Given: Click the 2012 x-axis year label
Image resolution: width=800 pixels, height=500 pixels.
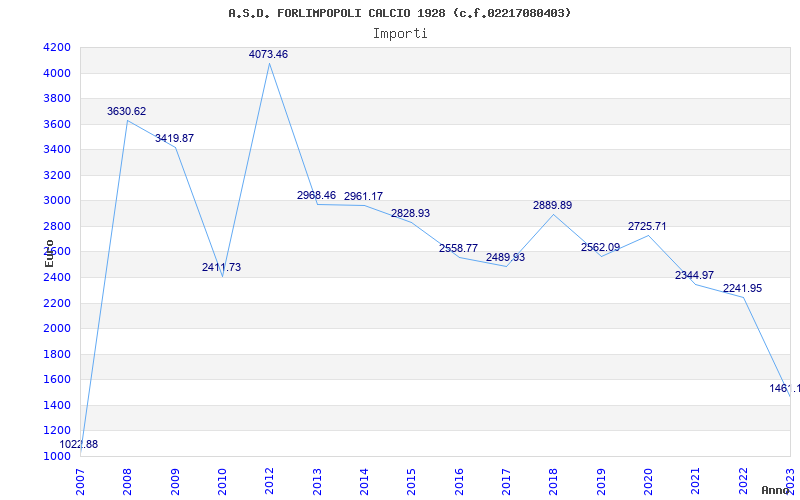Looking at the screenshot, I should pyautogui.click(x=269, y=482).
